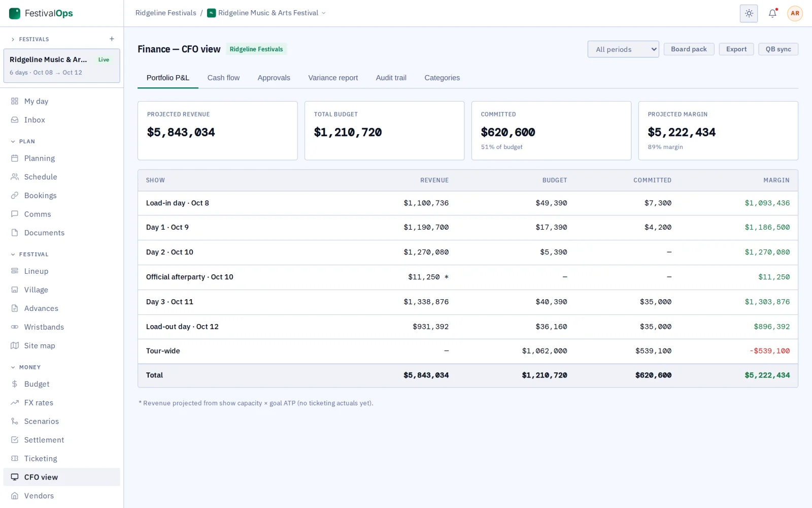812x508 pixels.
Task: Click the Board pack button
Action: [x=689, y=49]
